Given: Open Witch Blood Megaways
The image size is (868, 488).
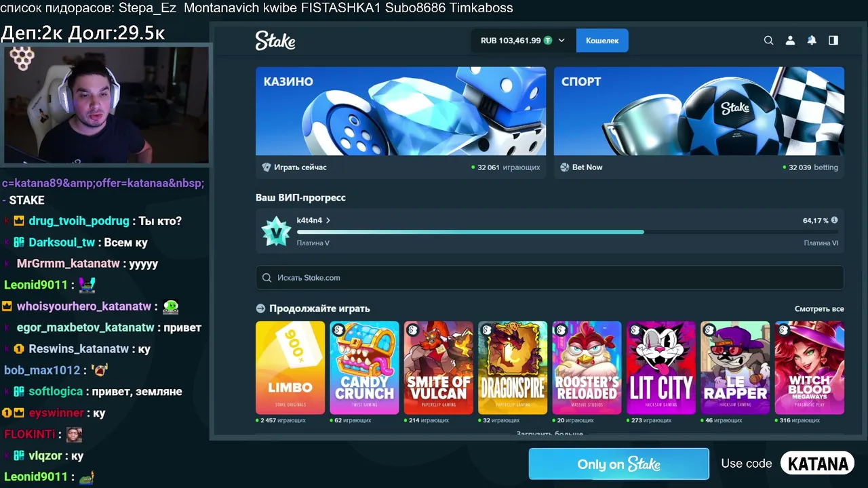Looking at the screenshot, I should (810, 367).
